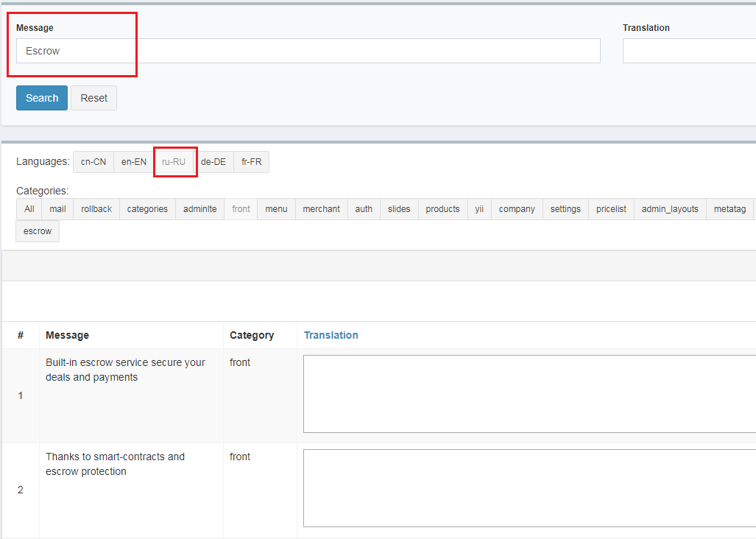756x539 pixels.
Task: Filter by the categories category
Action: click(x=147, y=209)
